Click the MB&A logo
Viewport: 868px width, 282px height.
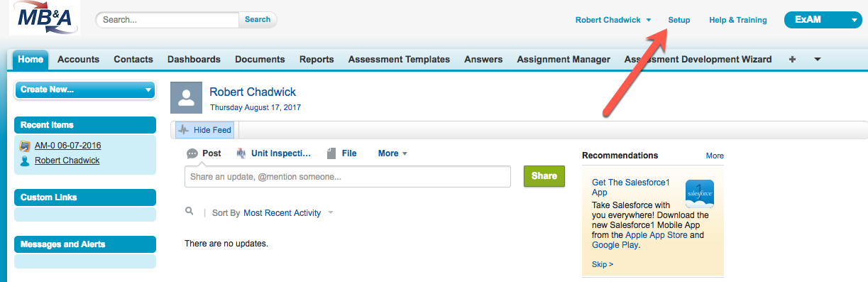click(44, 18)
